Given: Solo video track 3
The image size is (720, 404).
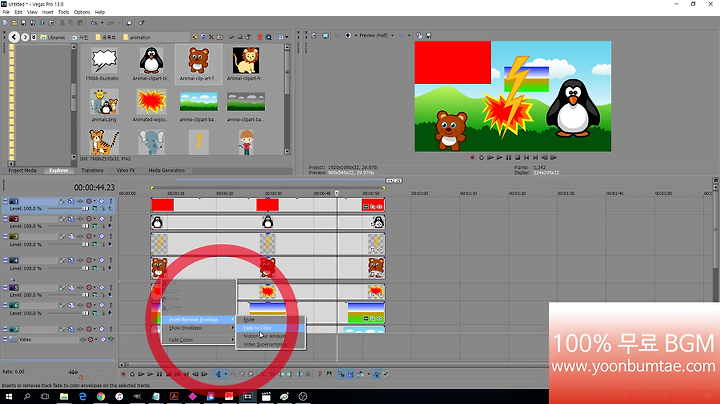Looking at the screenshot, I should tap(111, 236).
